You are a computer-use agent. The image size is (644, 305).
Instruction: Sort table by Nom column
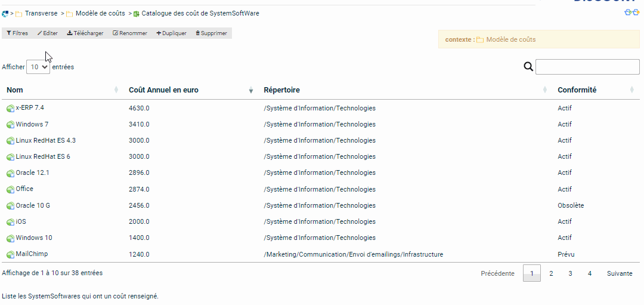62,90
